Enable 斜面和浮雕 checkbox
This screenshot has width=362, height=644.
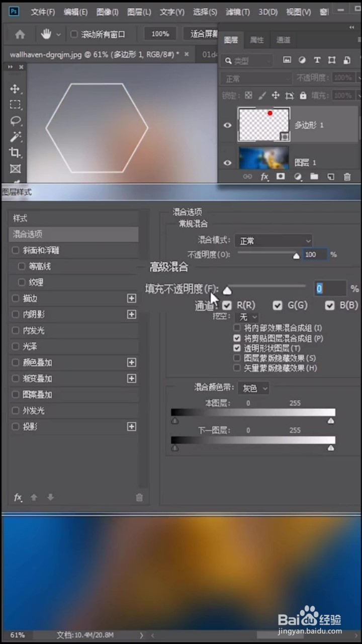(16, 250)
